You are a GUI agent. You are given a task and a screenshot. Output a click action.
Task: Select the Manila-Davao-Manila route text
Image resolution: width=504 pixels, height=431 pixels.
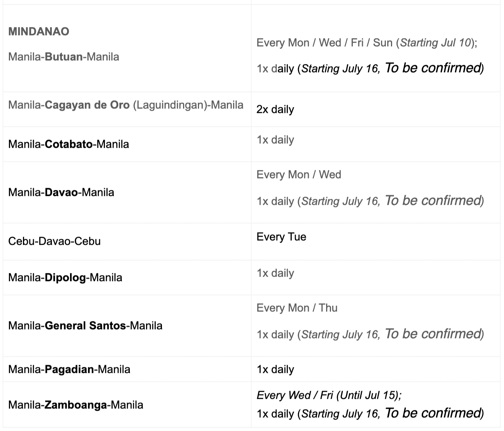(x=61, y=192)
